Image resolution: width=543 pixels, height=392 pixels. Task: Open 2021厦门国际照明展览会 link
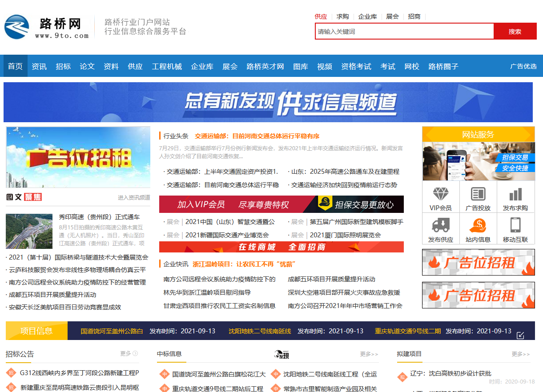point(346,235)
